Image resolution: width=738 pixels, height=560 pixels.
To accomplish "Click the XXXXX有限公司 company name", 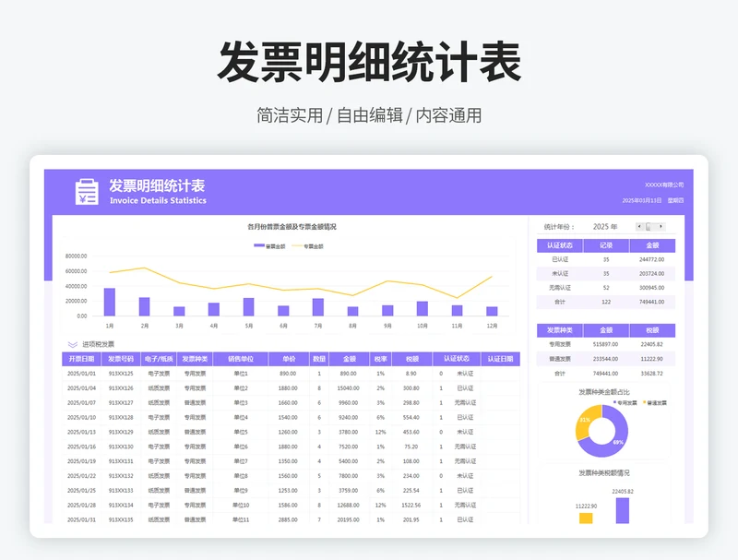I will pyautogui.click(x=664, y=185).
